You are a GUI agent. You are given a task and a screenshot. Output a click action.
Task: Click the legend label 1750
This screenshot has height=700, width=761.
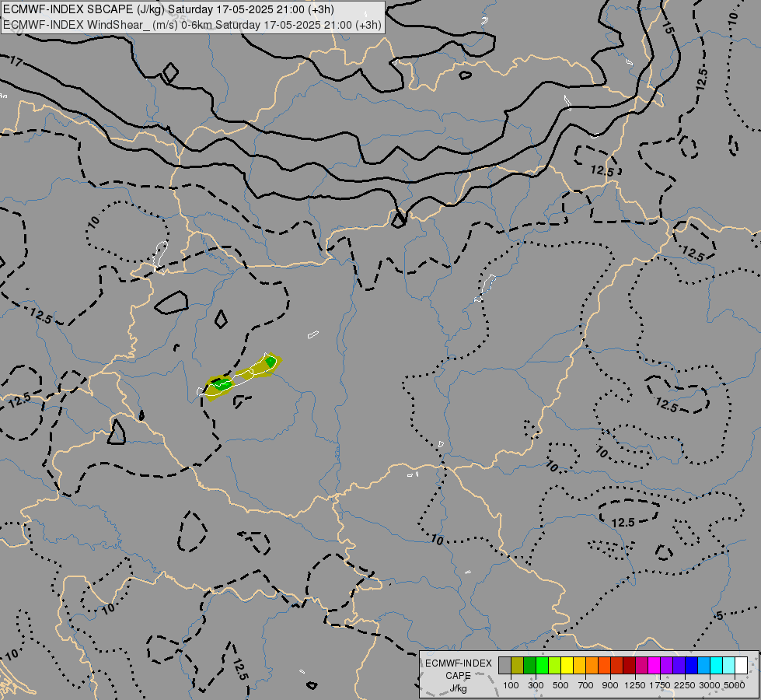tap(660, 685)
